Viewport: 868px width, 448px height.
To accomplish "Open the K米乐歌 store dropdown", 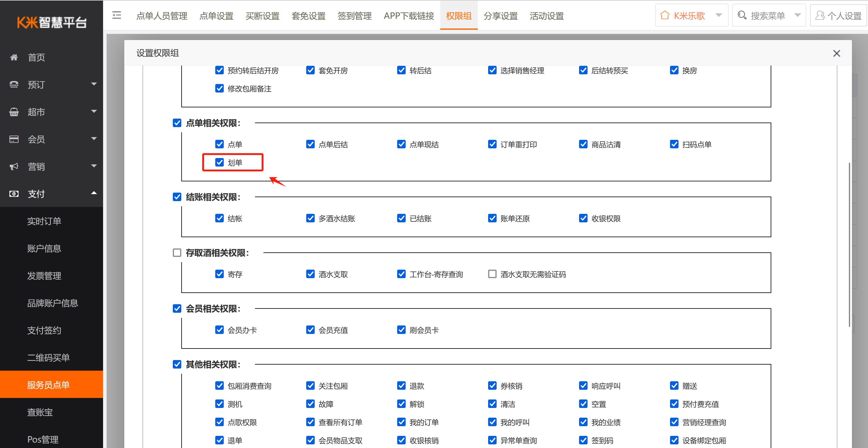I will [719, 15].
